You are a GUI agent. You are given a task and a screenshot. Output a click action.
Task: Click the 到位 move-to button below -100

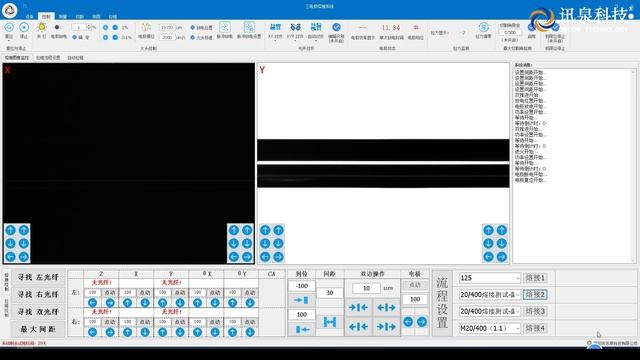pyautogui.click(x=301, y=300)
